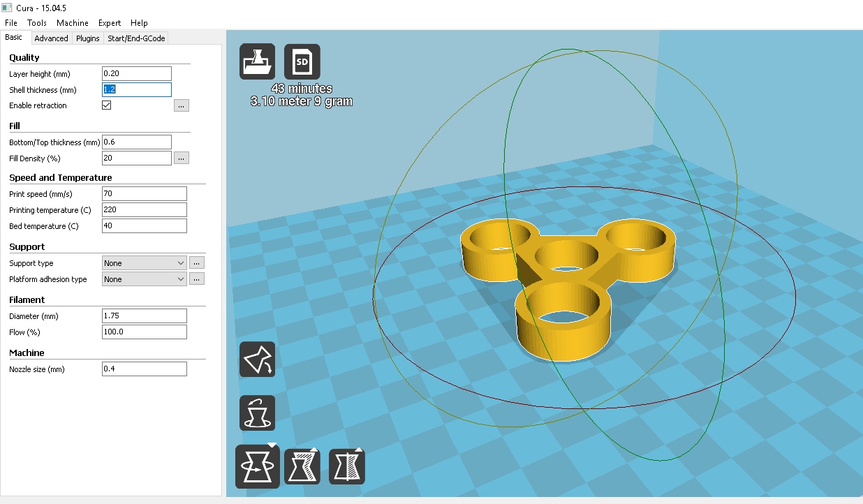Select the Rotate tool icon
This screenshot has width=863, height=504.
click(x=258, y=466)
